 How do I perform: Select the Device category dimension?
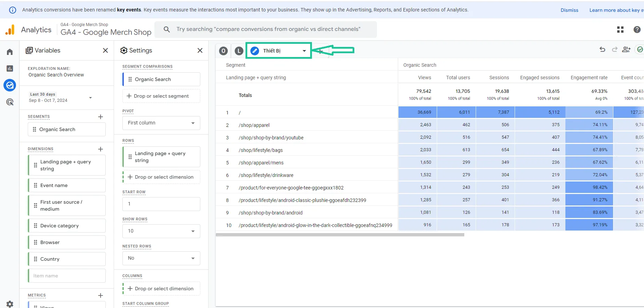67,226
